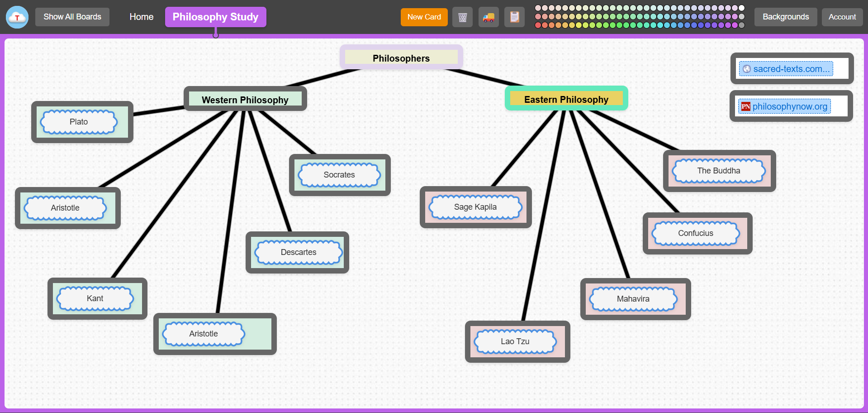868x413 pixels.
Task: Select the Philosophers root card
Action: 401,58
